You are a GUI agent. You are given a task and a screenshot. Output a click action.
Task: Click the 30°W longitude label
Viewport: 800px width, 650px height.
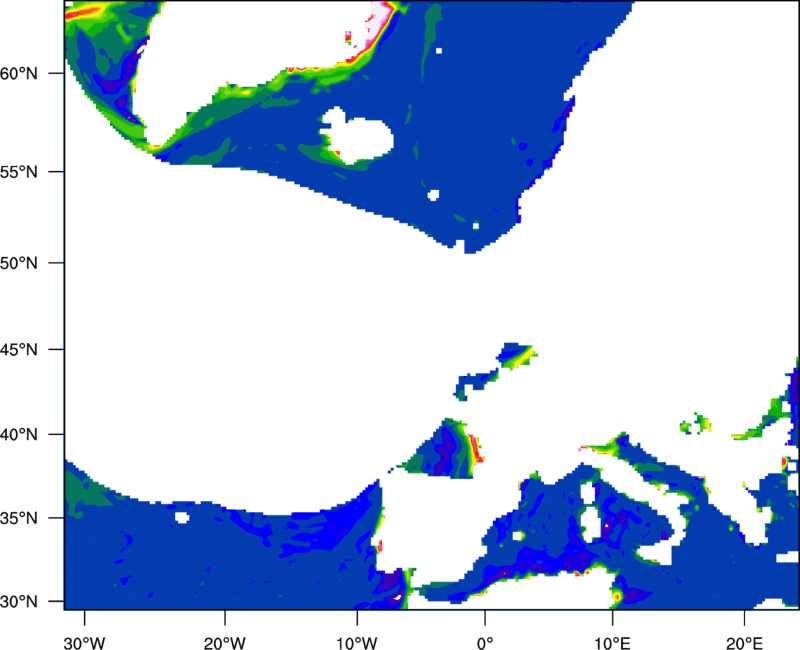(x=84, y=643)
